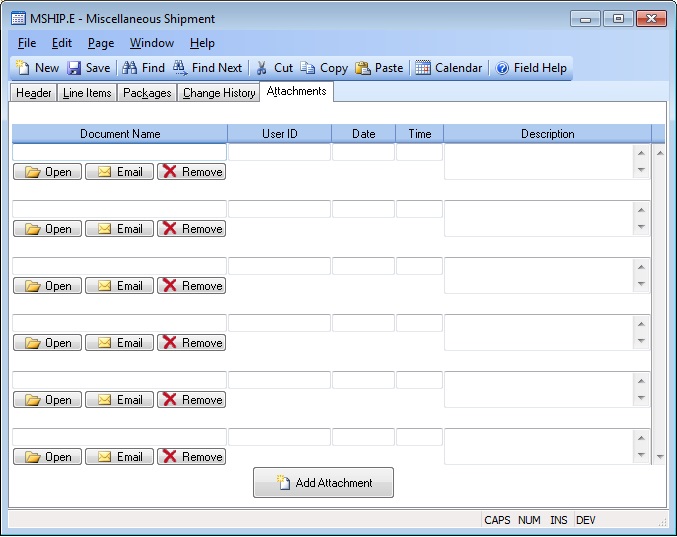Click the first Document Name input field
Image resolution: width=677 pixels, height=537 pixels.
click(119, 152)
